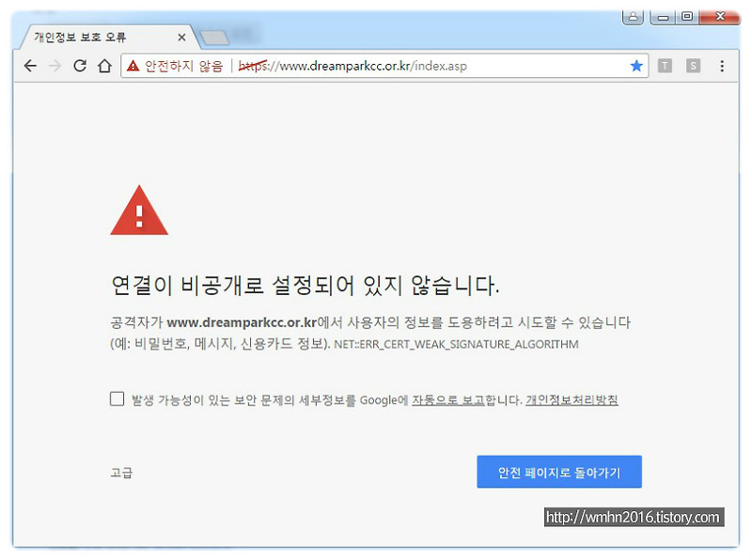Click the large red warning triangle image
The width and height of the screenshot is (752, 560).
tap(139, 210)
